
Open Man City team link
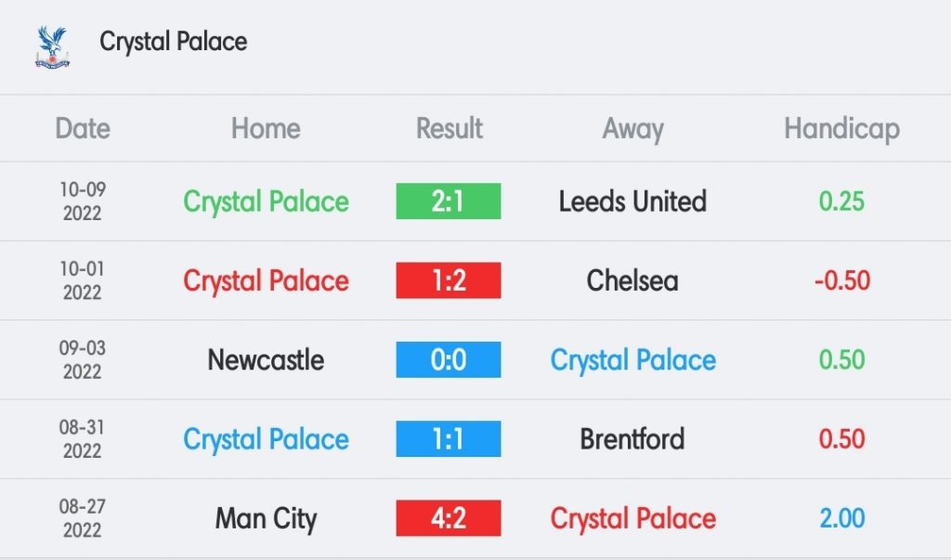266,519
